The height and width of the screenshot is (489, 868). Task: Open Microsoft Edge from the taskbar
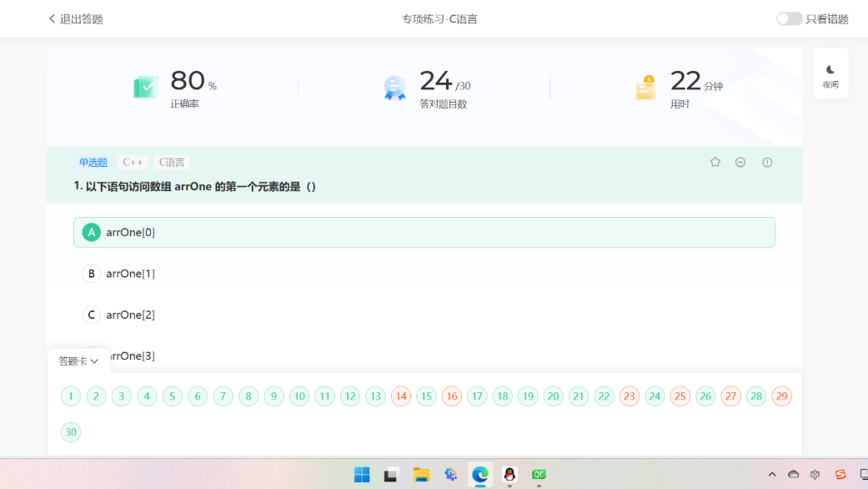click(479, 474)
